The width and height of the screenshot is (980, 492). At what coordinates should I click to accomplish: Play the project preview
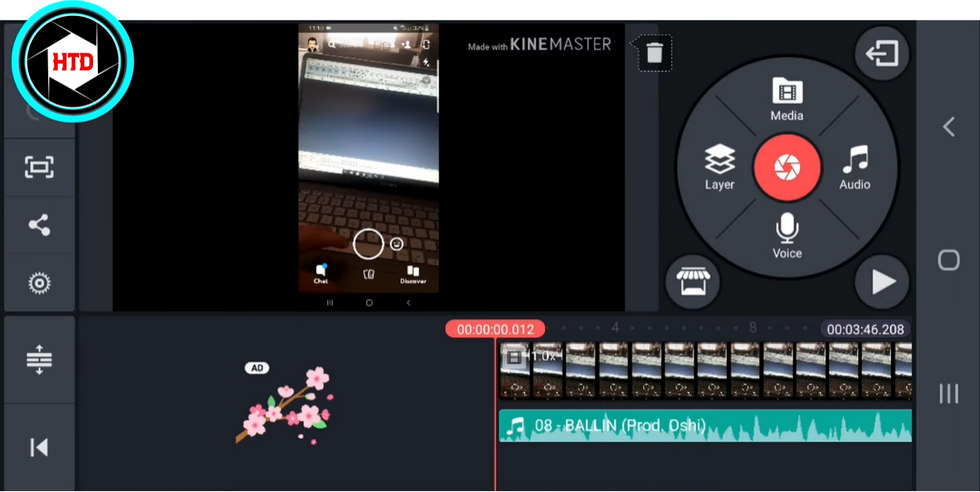(x=881, y=282)
